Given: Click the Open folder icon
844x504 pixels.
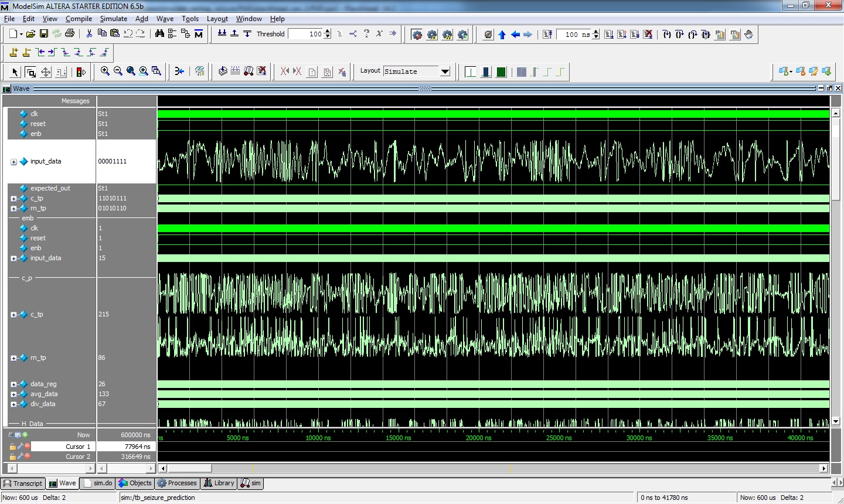Looking at the screenshot, I should (30, 34).
